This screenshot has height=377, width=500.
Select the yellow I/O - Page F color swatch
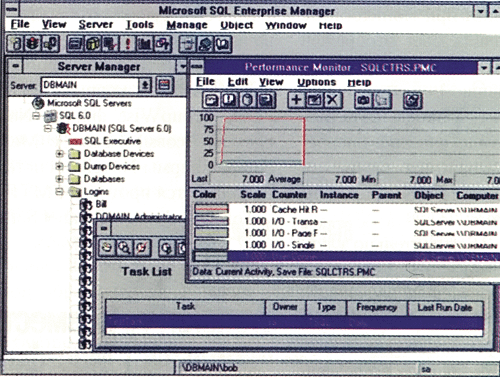coord(211,233)
